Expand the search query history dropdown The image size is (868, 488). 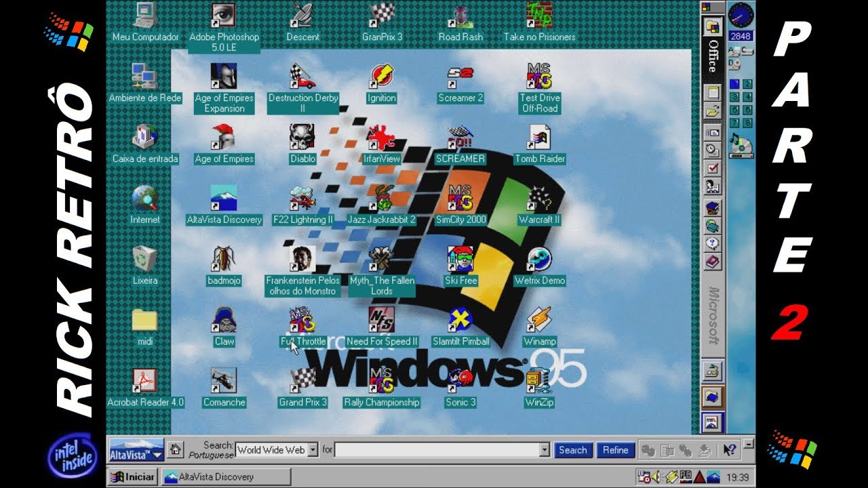545,450
